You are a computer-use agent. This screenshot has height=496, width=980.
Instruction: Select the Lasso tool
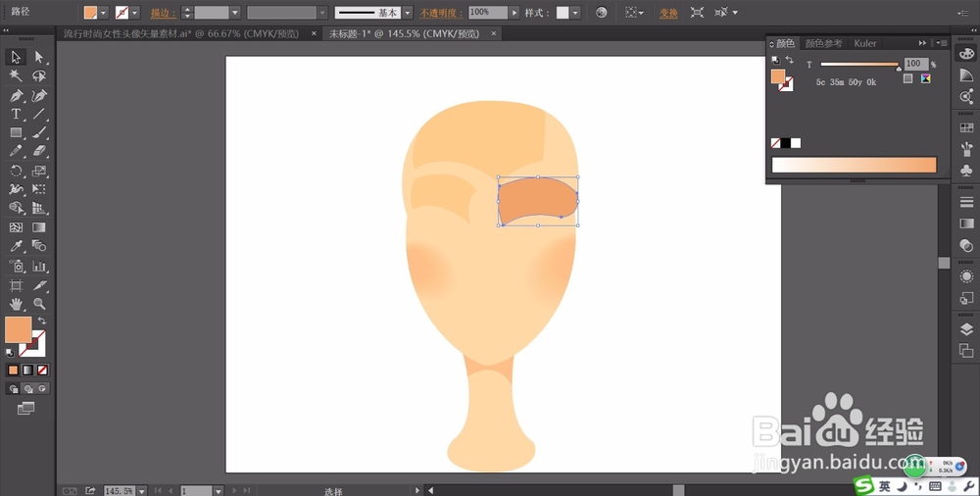pyautogui.click(x=39, y=75)
